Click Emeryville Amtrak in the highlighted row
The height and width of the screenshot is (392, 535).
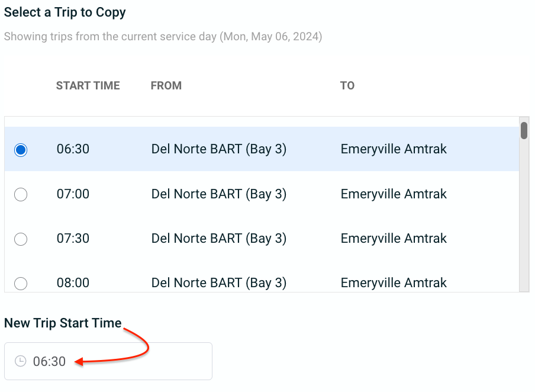coord(394,149)
